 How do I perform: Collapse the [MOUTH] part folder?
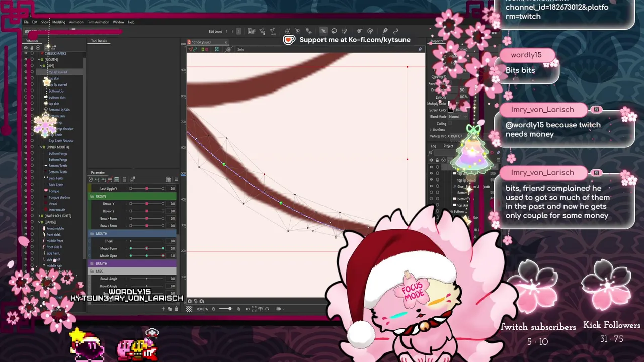39,60
